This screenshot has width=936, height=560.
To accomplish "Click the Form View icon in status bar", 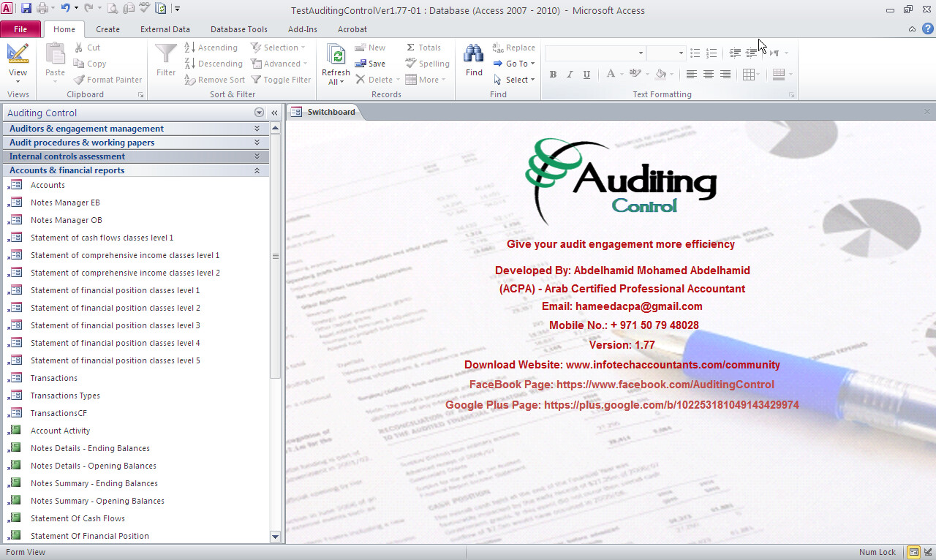I will coord(913,552).
